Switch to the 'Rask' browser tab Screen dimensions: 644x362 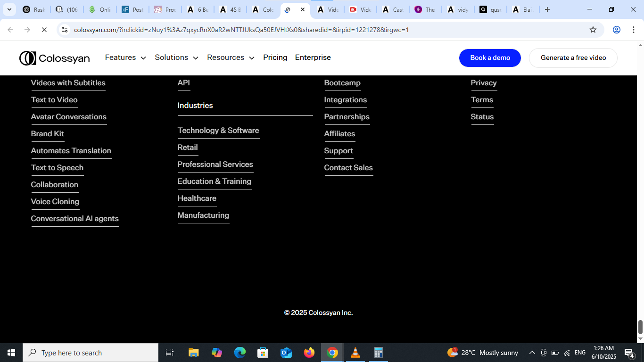(x=34, y=9)
